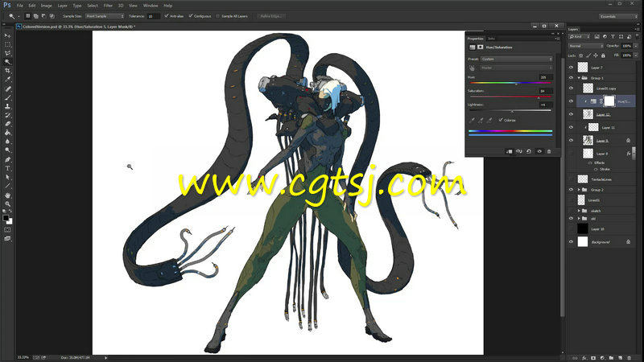Reset adjustment defaults in Properties panel
The width and height of the screenshot is (644, 362).
pyautogui.click(x=529, y=151)
